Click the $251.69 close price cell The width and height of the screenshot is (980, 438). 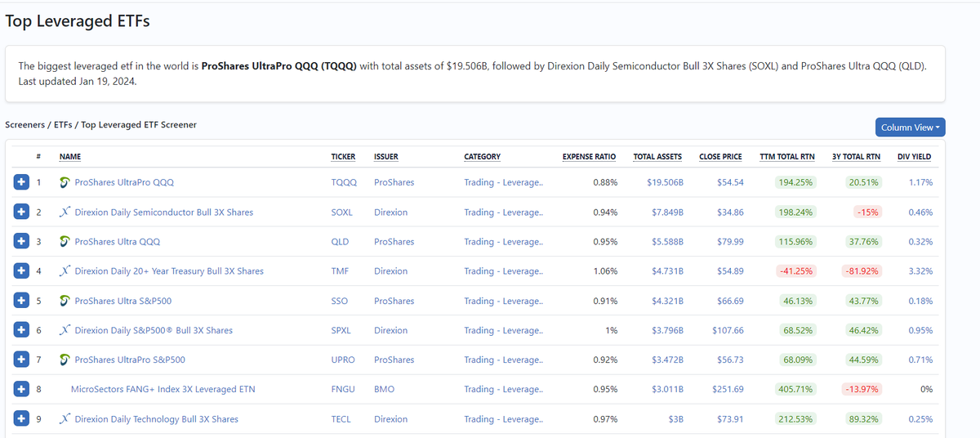coord(727,389)
